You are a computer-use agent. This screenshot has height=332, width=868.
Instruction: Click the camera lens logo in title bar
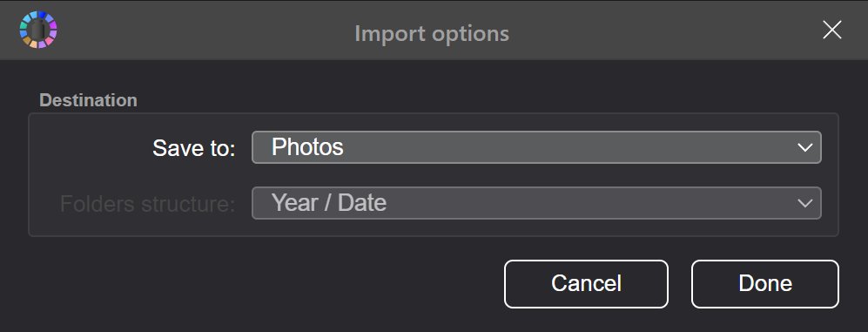[x=38, y=30]
